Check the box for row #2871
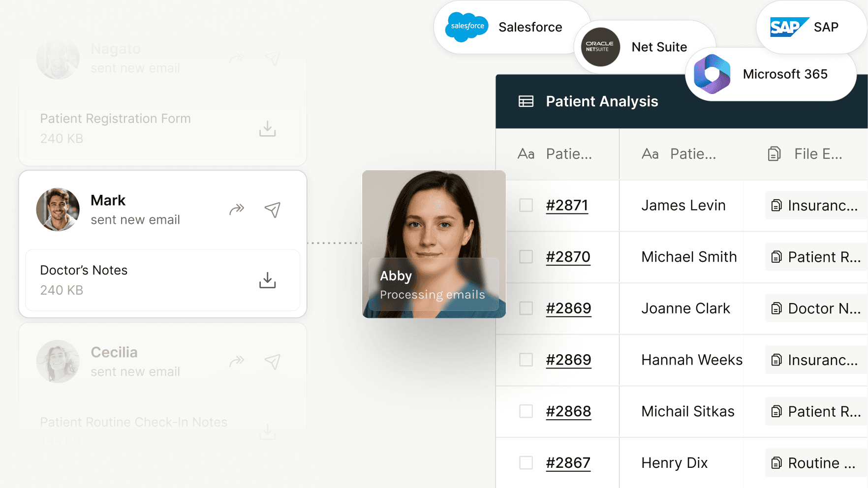This screenshot has width=868, height=488. click(x=526, y=205)
